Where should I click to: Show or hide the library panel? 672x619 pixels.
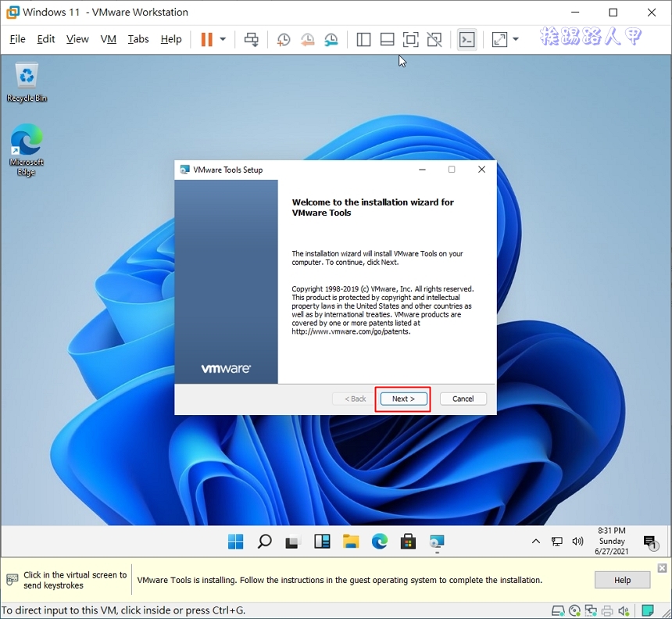(363, 38)
